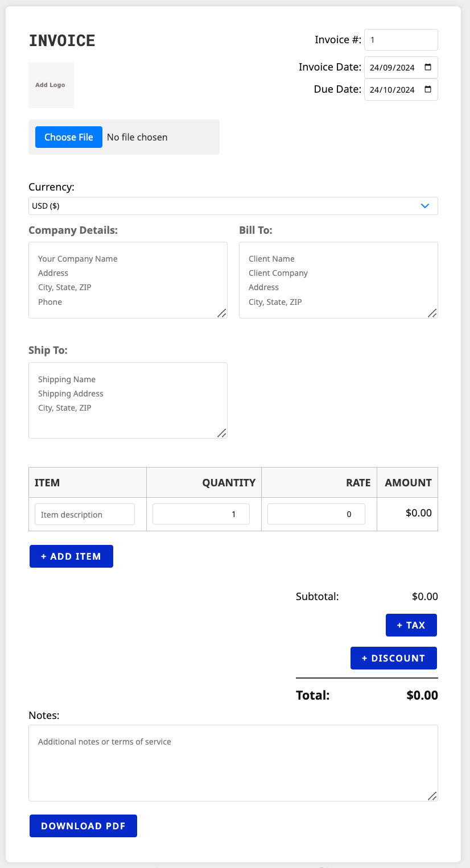Focus the Invoice # number field
Viewport: 470px width, 868px height.
(x=401, y=40)
